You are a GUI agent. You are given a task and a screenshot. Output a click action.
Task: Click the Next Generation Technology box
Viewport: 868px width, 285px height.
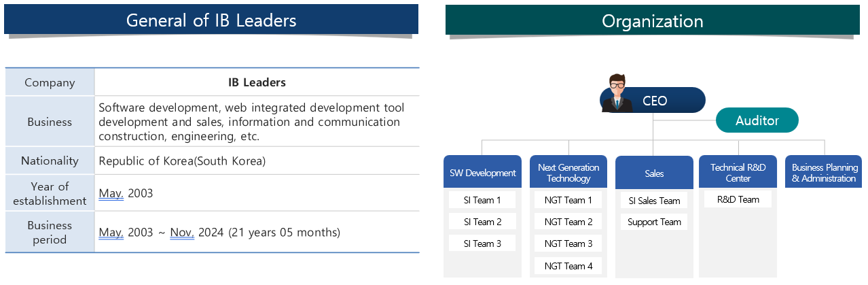click(568, 172)
